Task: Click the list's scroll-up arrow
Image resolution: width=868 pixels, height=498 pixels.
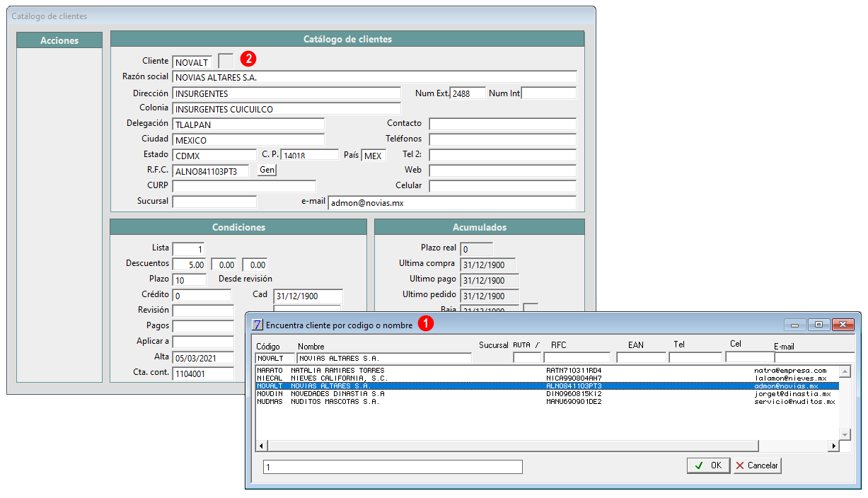Action: tap(845, 371)
